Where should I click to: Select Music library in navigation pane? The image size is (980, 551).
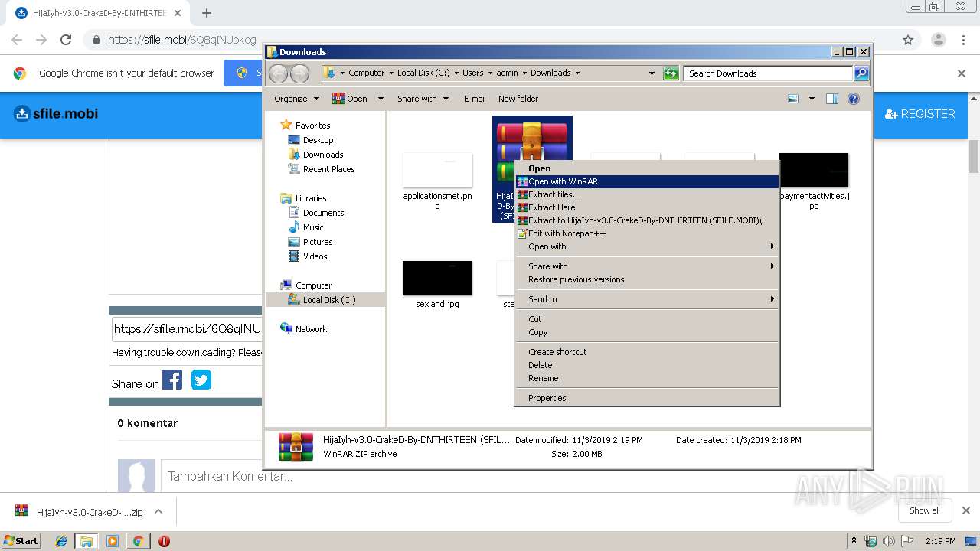(312, 227)
